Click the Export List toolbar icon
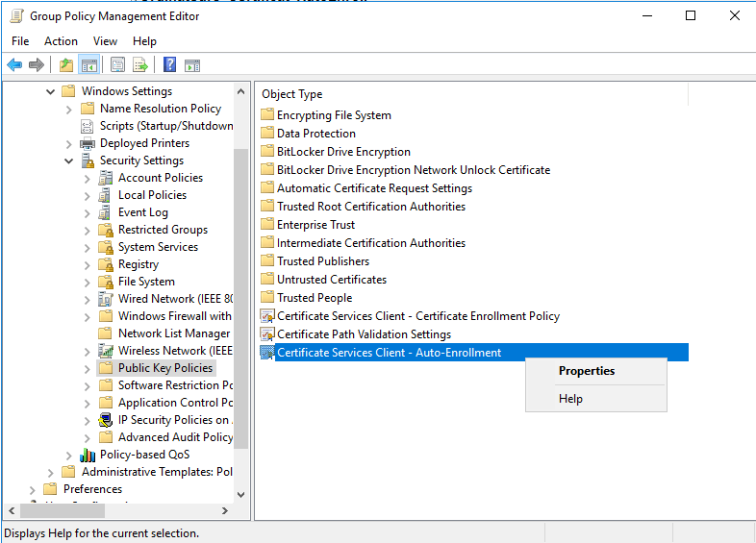The image size is (756, 543). pyautogui.click(x=140, y=64)
